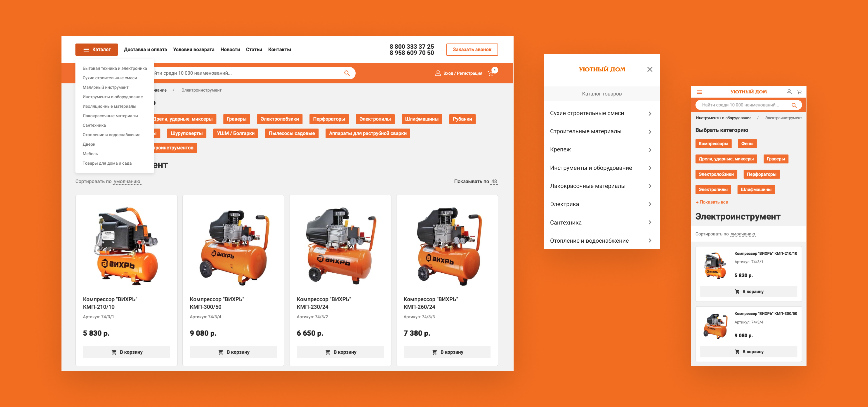Add КМП-260/24 compressor to cart
Image resolution: width=868 pixels, height=407 pixels.
447,352
